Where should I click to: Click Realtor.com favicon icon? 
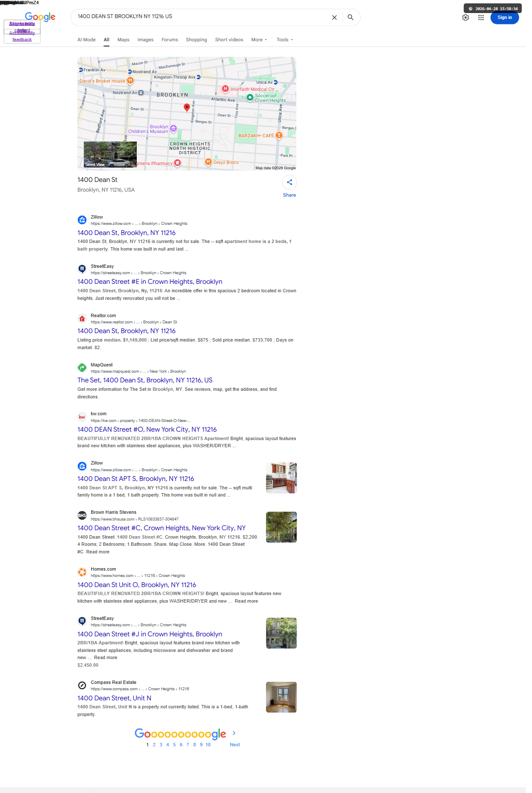coord(82,318)
